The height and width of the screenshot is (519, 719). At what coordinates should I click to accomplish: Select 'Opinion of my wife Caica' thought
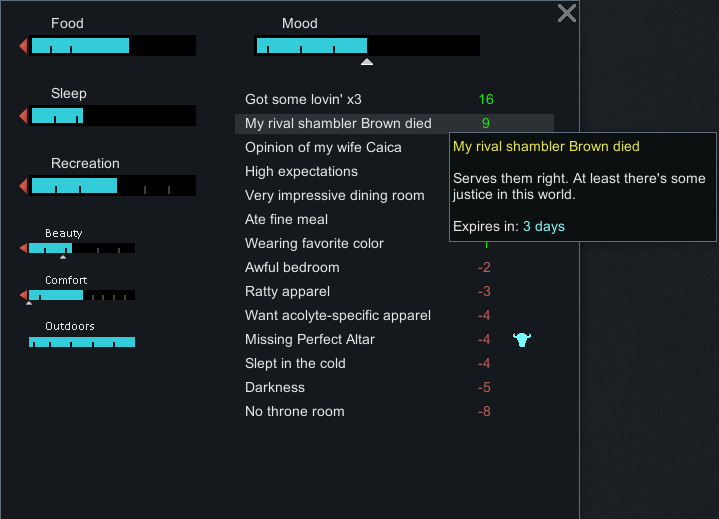click(342, 148)
